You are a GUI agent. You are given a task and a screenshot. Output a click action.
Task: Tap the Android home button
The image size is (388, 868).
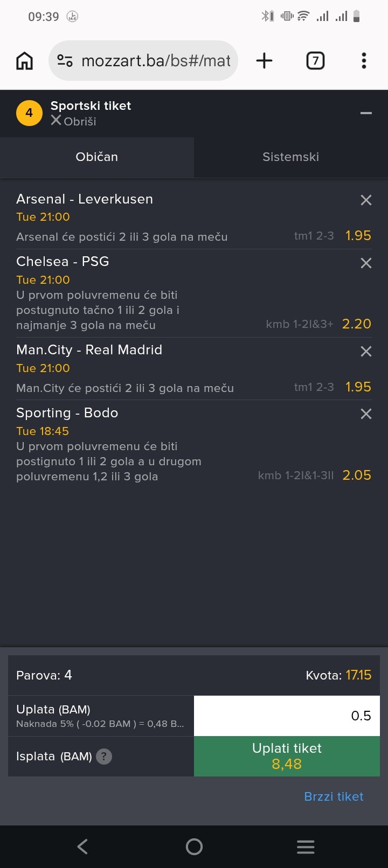click(194, 846)
